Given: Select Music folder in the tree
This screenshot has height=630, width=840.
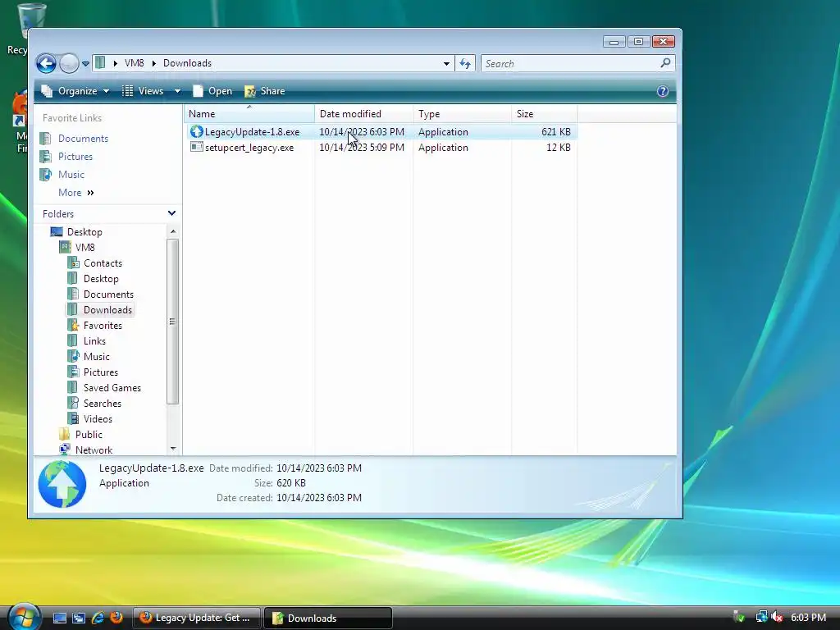Looking at the screenshot, I should pos(97,356).
